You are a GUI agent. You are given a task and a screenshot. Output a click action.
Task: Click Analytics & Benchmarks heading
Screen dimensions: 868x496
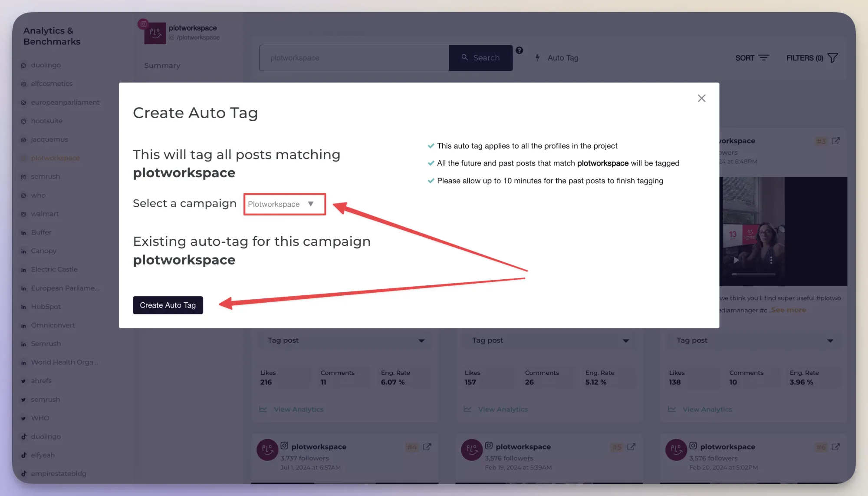coord(52,36)
